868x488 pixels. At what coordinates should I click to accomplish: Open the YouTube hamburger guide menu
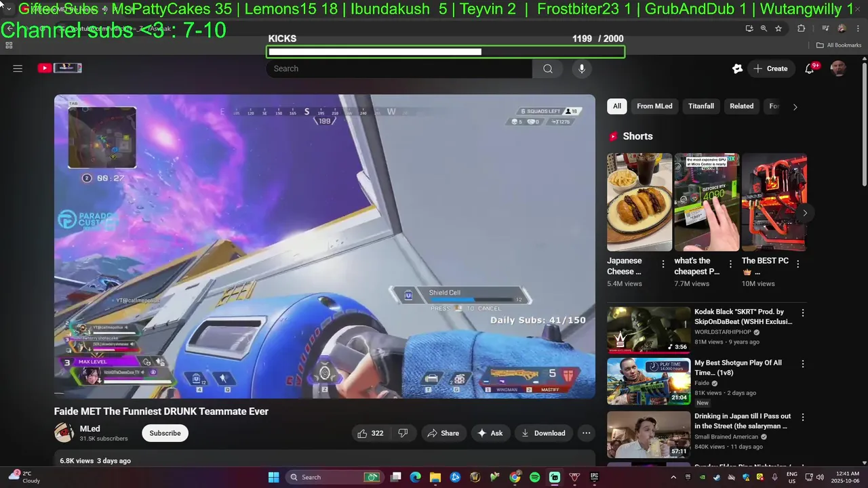pyautogui.click(x=18, y=68)
